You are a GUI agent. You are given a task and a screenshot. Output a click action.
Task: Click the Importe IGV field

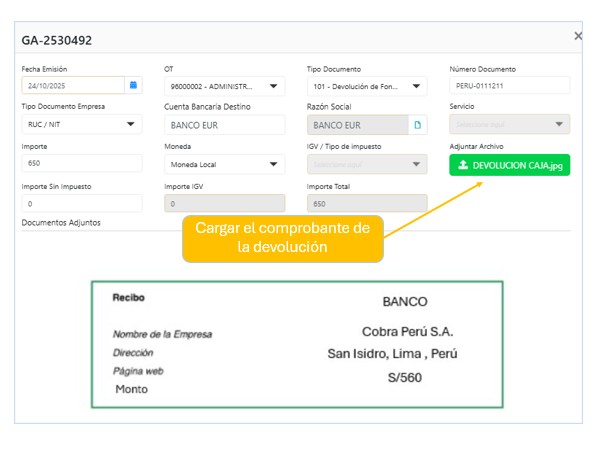click(x=224, y=203)
